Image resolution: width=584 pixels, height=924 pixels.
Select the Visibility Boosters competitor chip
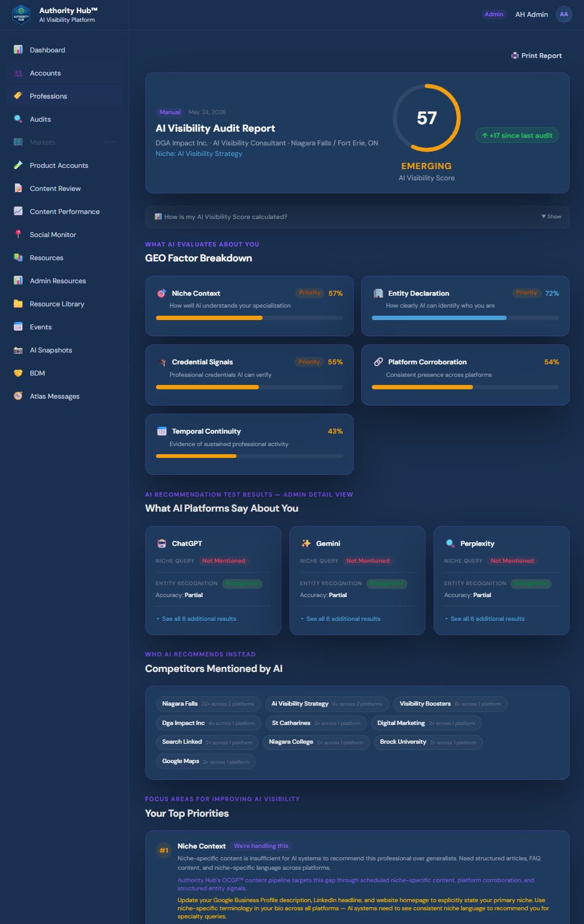tap(450, 704)
